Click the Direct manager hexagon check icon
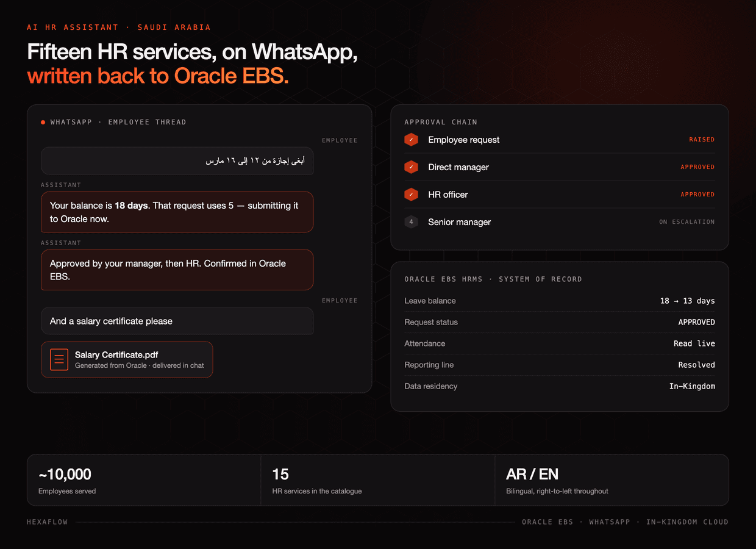756x549 pixels. (411, 167)
